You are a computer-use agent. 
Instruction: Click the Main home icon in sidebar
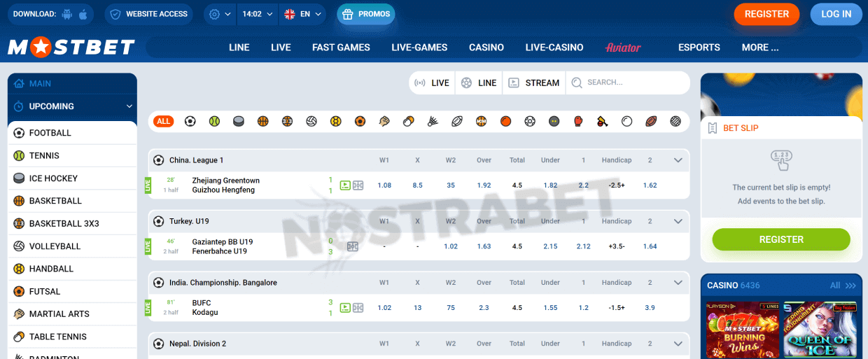[x=19, y=83]
